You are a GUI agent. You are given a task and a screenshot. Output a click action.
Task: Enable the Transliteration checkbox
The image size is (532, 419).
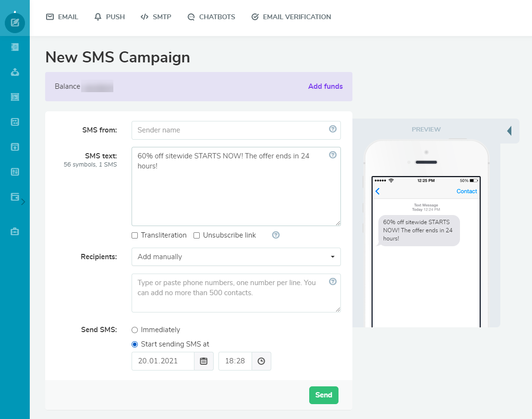coord(134,235)
